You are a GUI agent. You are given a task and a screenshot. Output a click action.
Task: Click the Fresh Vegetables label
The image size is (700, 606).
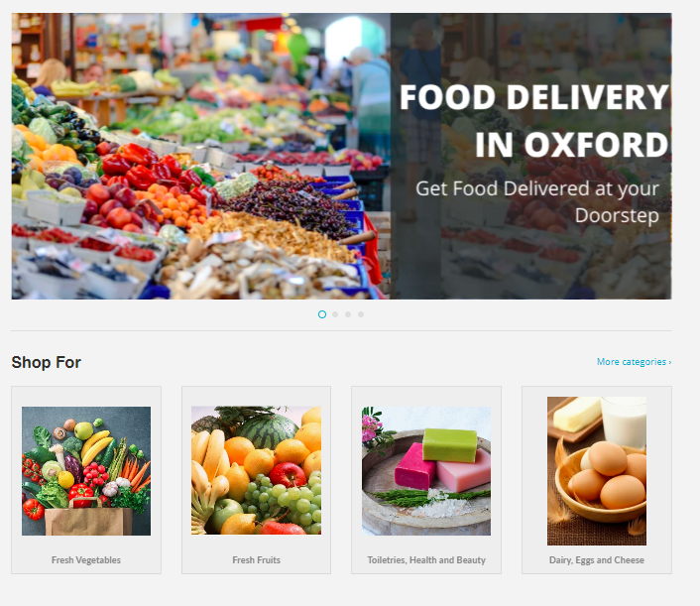pos(86,560)
